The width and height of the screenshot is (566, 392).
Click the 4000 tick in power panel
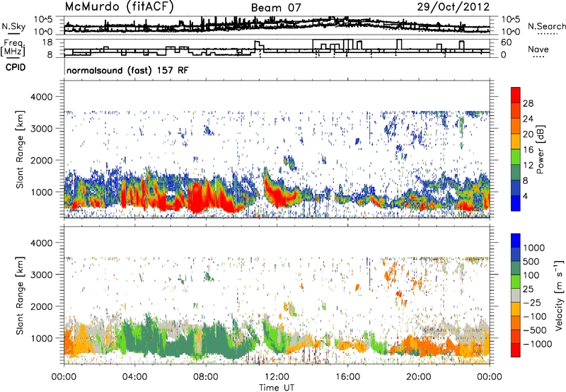tap(42, 97)
